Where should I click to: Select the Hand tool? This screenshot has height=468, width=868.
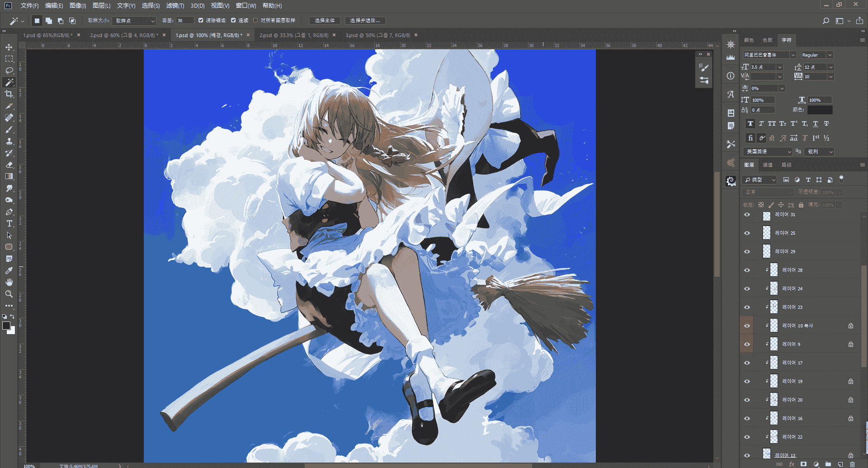[9, 282]
